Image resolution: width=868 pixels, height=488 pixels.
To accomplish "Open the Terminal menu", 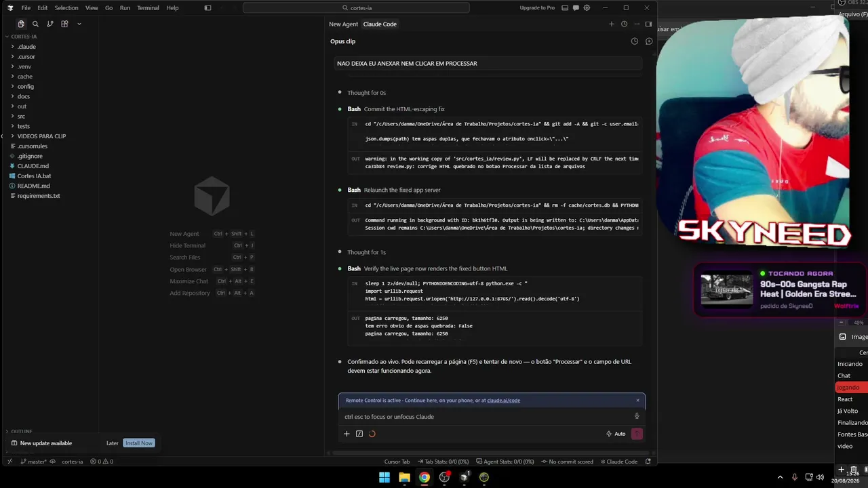I will [148, 8].
